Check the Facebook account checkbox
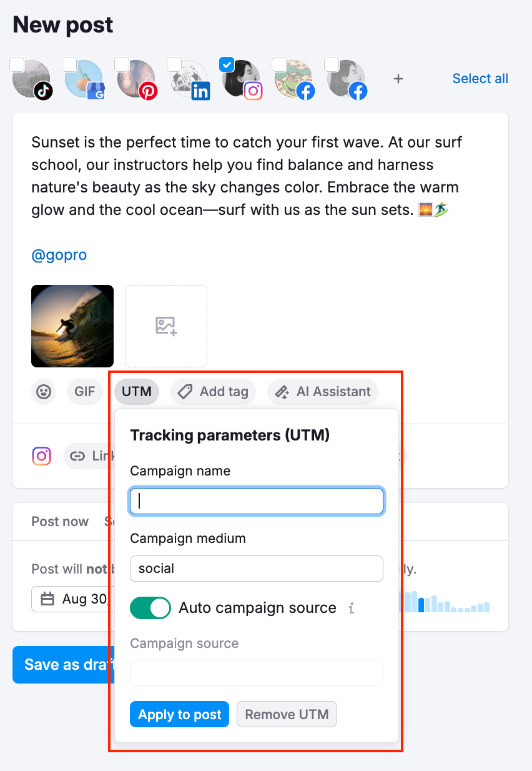532x771 pixels. 278,64
